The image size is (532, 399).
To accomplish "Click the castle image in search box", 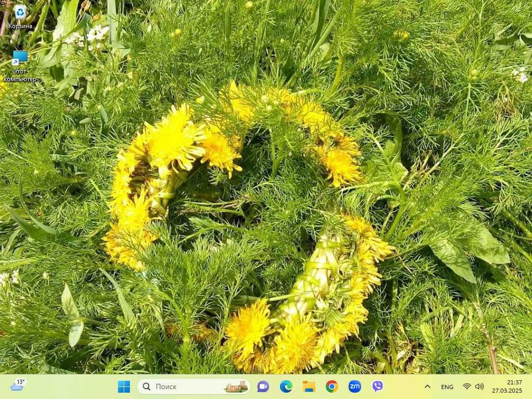I will click(237, 387).
